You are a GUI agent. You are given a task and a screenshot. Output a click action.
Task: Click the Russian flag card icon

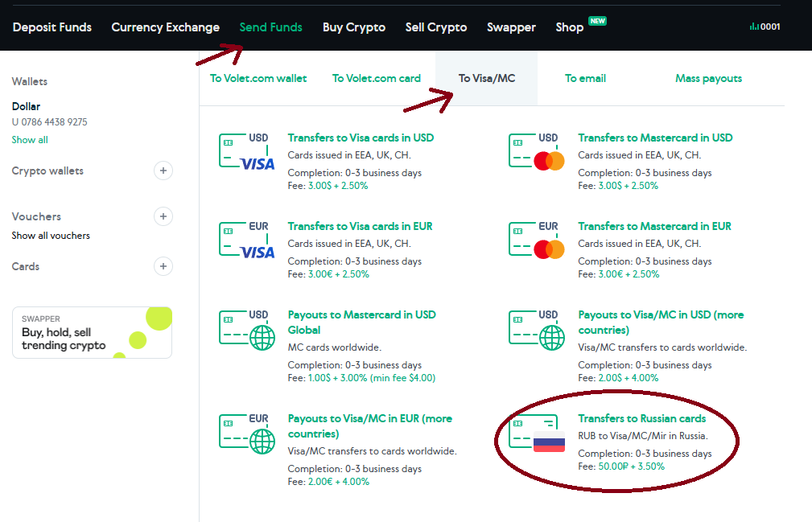[537, 434]
